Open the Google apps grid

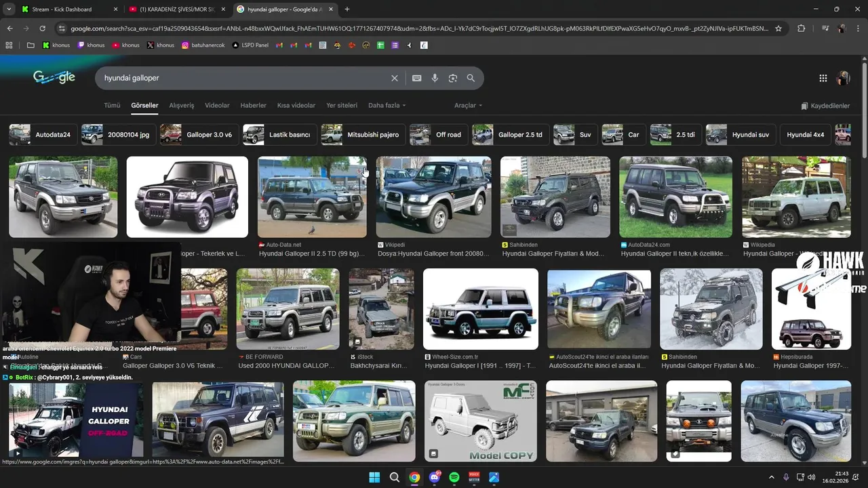click(x=823, y=78)
